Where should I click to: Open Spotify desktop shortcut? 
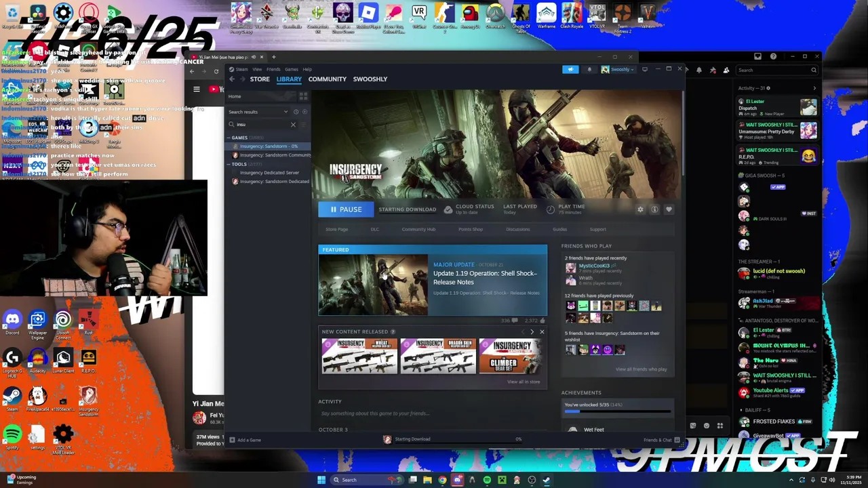click(x=12, y=436)
